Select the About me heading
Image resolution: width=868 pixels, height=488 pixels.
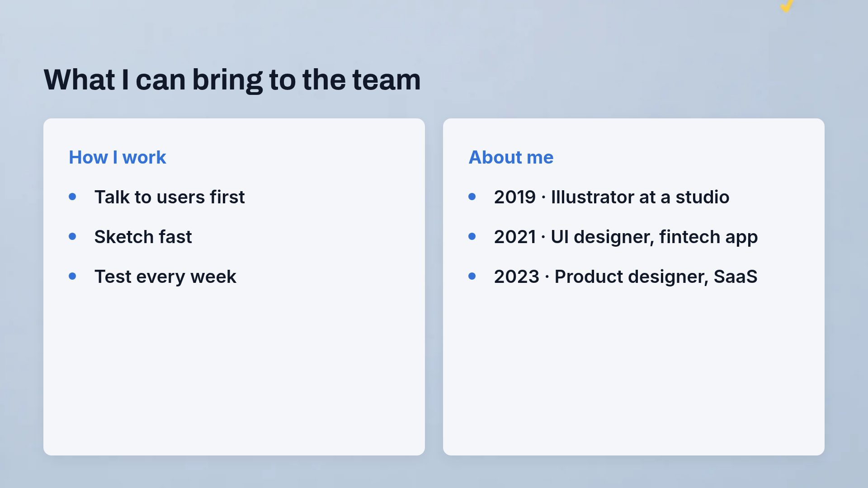511,157
